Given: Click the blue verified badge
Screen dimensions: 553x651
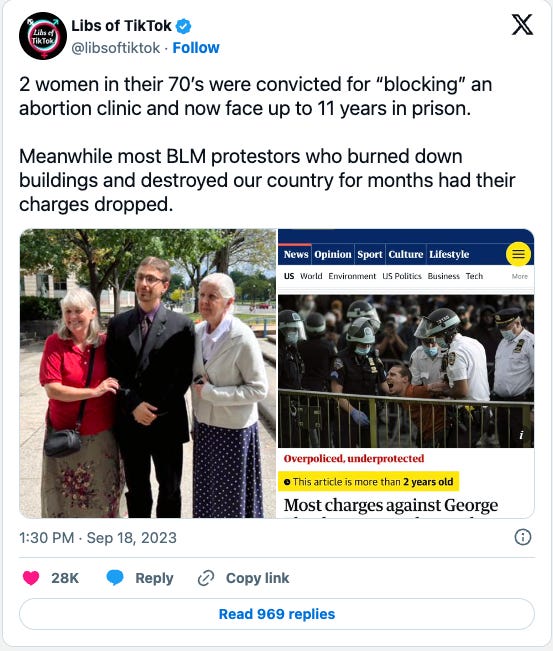Looking at the screenshot, I should coord(184,26).
